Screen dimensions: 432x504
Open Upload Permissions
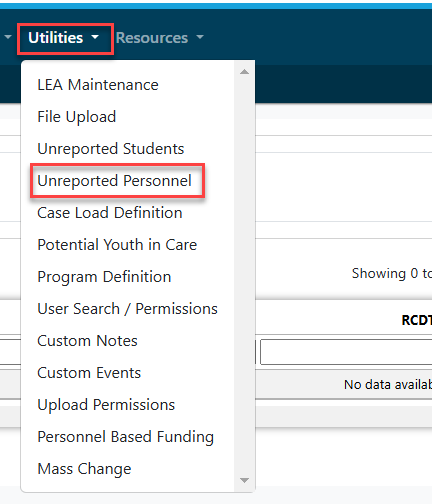click(x=106, y=405)
